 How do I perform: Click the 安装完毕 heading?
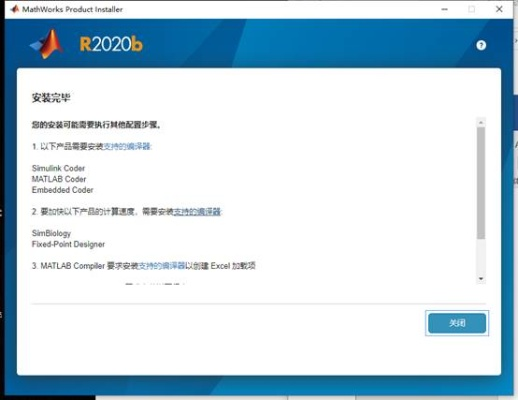pyautogui.click(x=51, y=98)
